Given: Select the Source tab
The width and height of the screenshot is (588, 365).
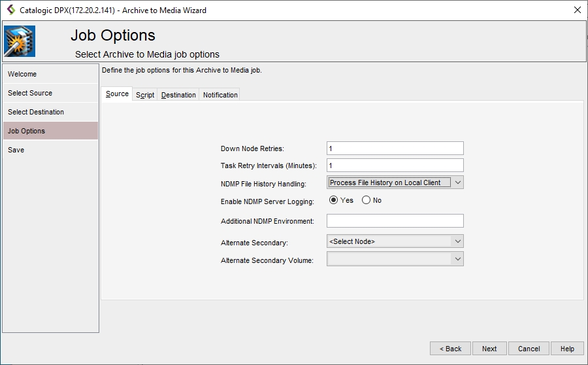Looking at the screenshot, I should tap(117, 94).
